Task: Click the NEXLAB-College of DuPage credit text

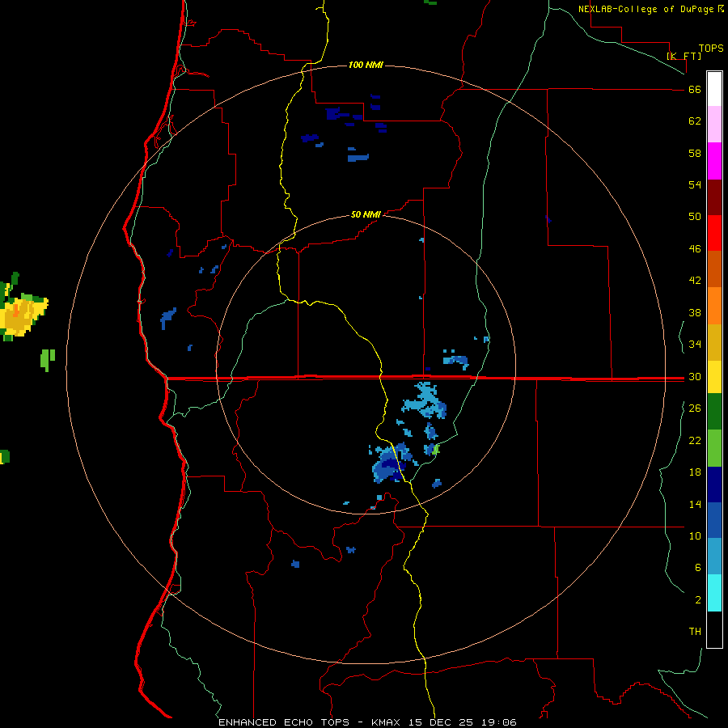Action: (x=647, y=9)
